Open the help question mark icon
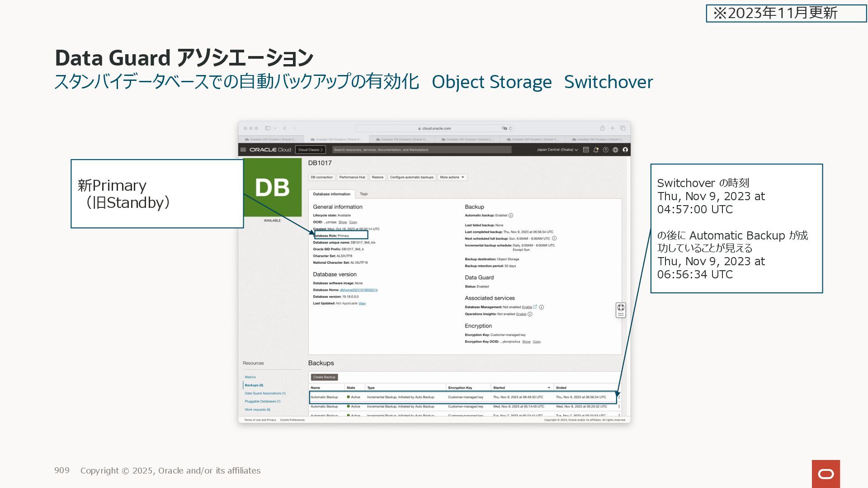Viewport: 868px width, 488px height. 606,150
